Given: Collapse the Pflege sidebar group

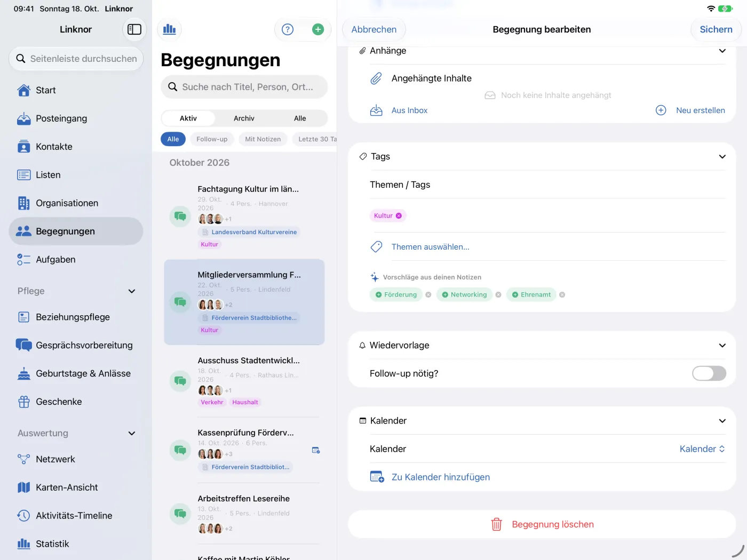Looking at the screenshot, I should (x=132, y=291).
